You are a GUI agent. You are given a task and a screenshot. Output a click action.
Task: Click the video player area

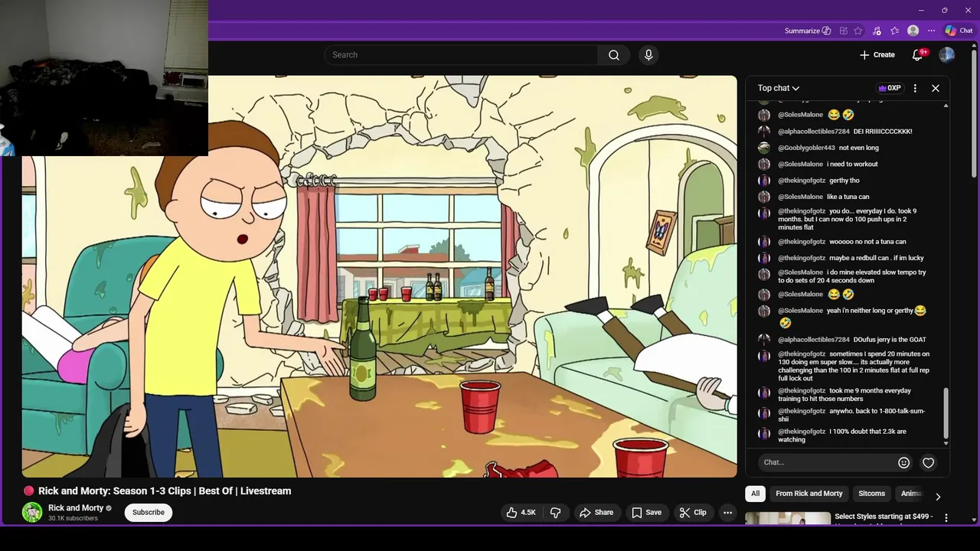380,276
